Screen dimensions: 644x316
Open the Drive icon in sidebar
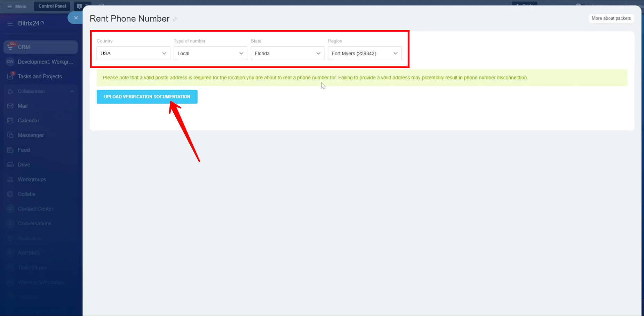click(x=10, y=165)
